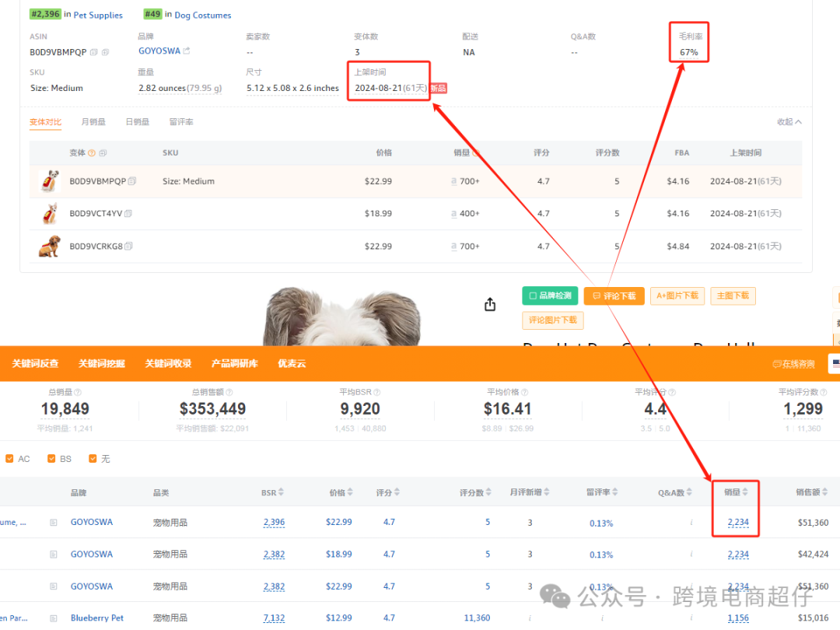The image size is (840, 630).
Task: Click the 评论图片下载 button
Action: [x=553, y=320]
